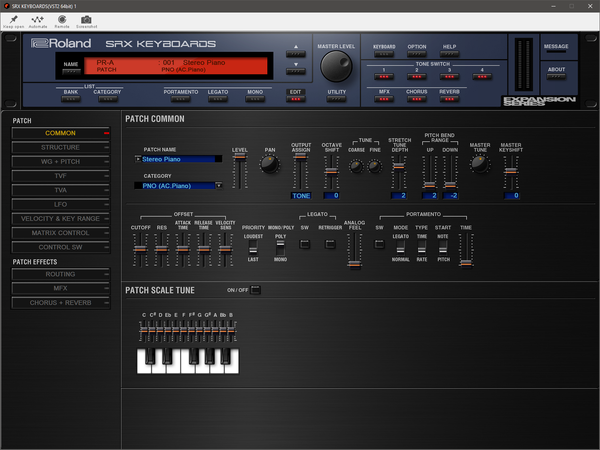Click the Output Assign TONE value box
This screenshot has height=450, width=600.
click(x=301, y=196)
